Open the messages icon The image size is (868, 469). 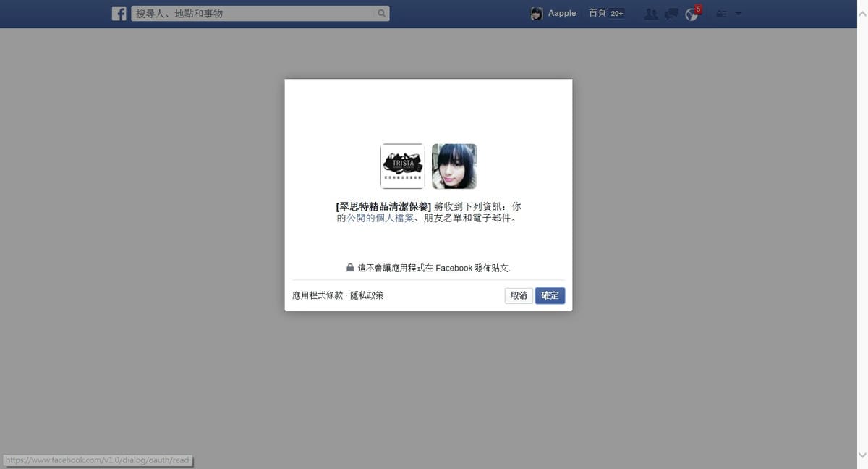pos(671,13)
